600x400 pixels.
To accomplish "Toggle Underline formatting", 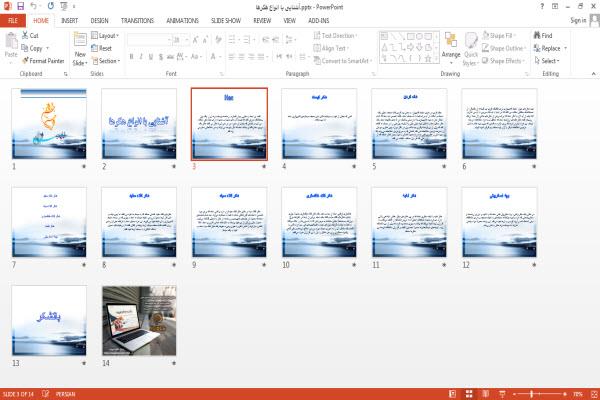I will pyautogui.click(x=151, y=57).
